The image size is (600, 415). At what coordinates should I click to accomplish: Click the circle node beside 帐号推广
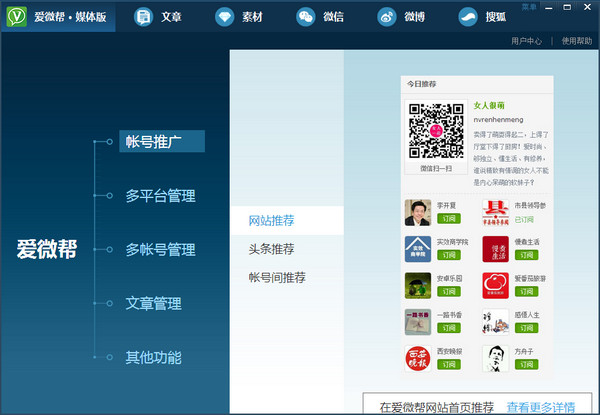pos(109,142)
